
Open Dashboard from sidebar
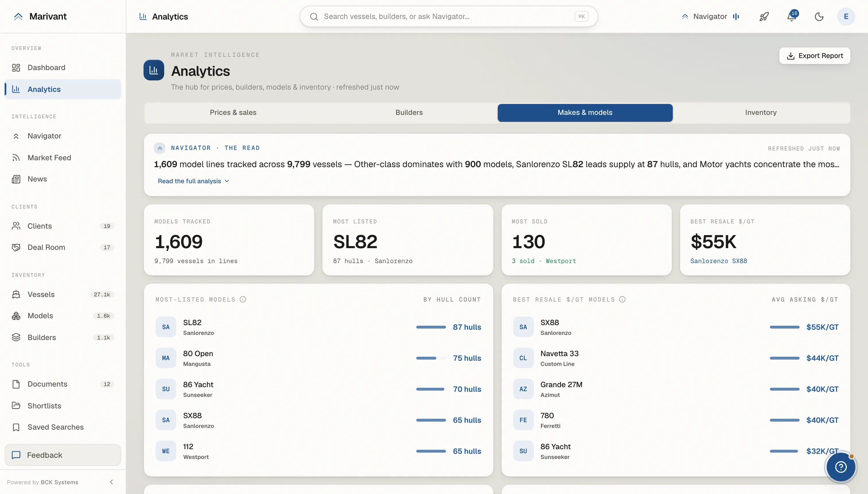63,67
